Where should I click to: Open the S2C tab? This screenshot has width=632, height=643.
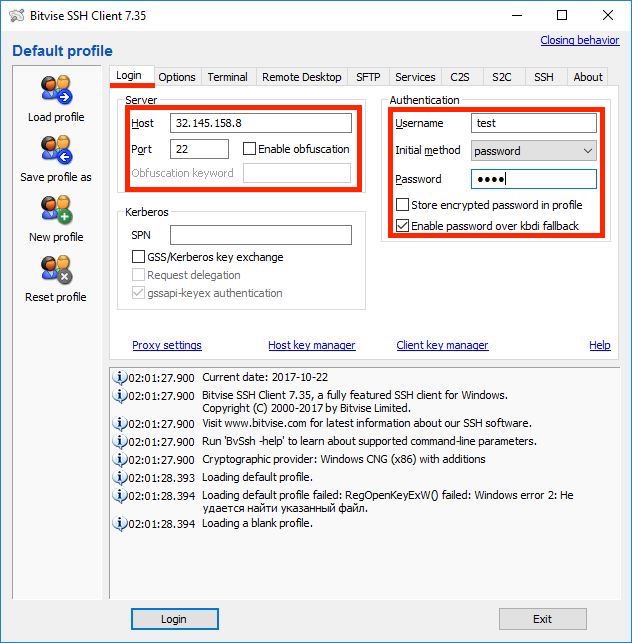coord(502,77)
